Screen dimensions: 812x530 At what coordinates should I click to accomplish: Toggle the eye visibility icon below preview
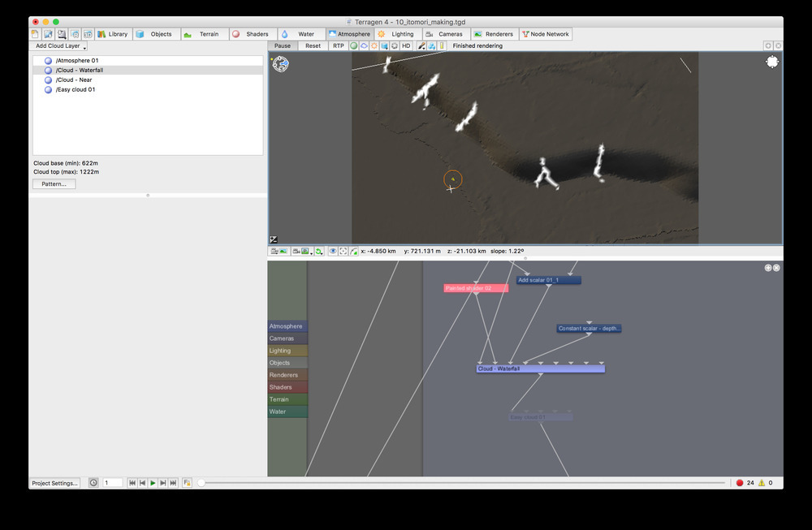pyautogui.click(x=332, y=251)
